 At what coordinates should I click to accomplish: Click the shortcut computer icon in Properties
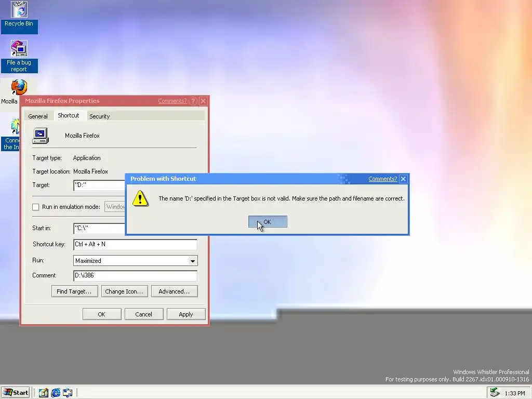click(x=41, y=136)
